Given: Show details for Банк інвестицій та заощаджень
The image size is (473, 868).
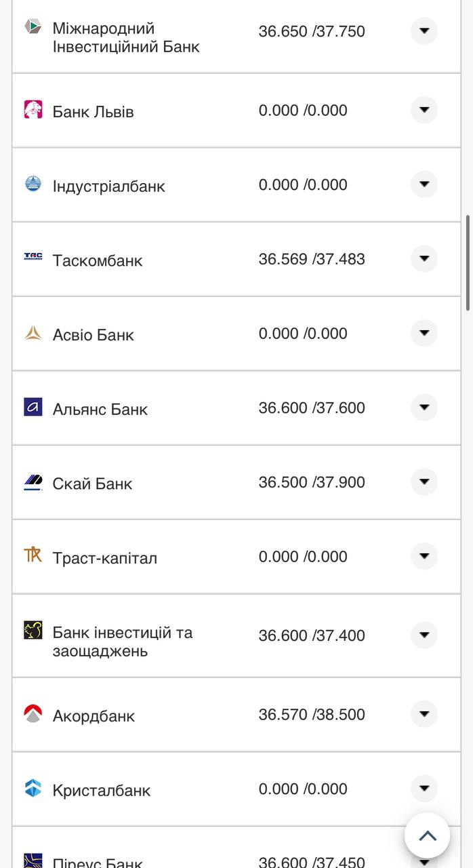Looking at the screenshot, I should coord(424,635).
